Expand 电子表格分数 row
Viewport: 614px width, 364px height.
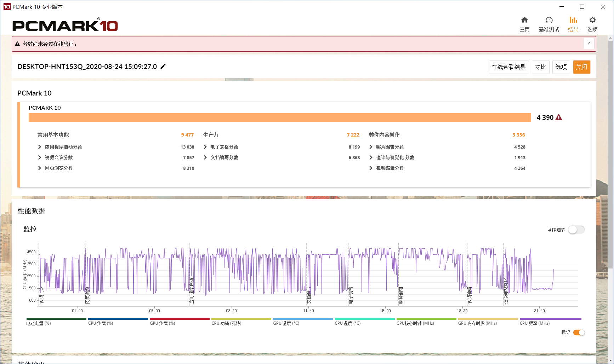[x=205, y=147]
